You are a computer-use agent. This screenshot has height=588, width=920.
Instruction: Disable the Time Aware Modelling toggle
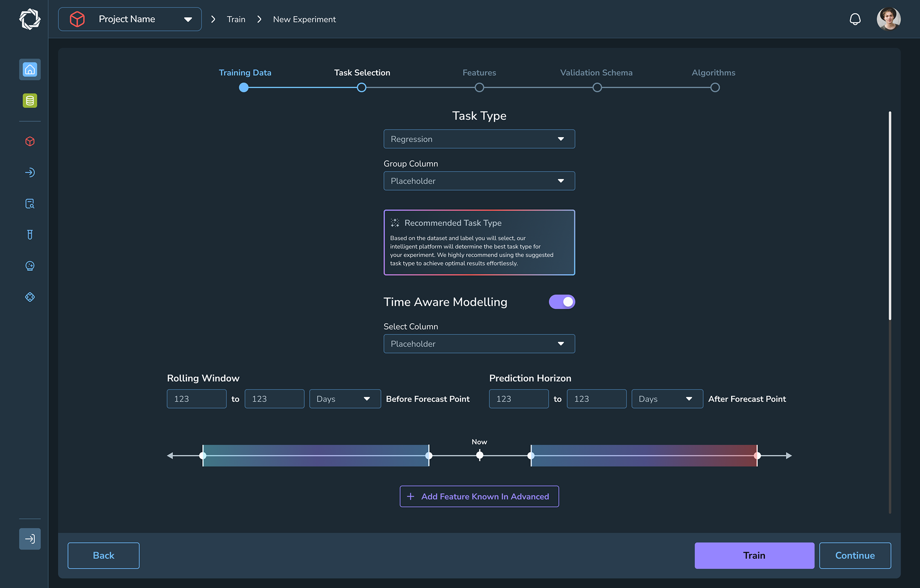(x=562, y=302)
